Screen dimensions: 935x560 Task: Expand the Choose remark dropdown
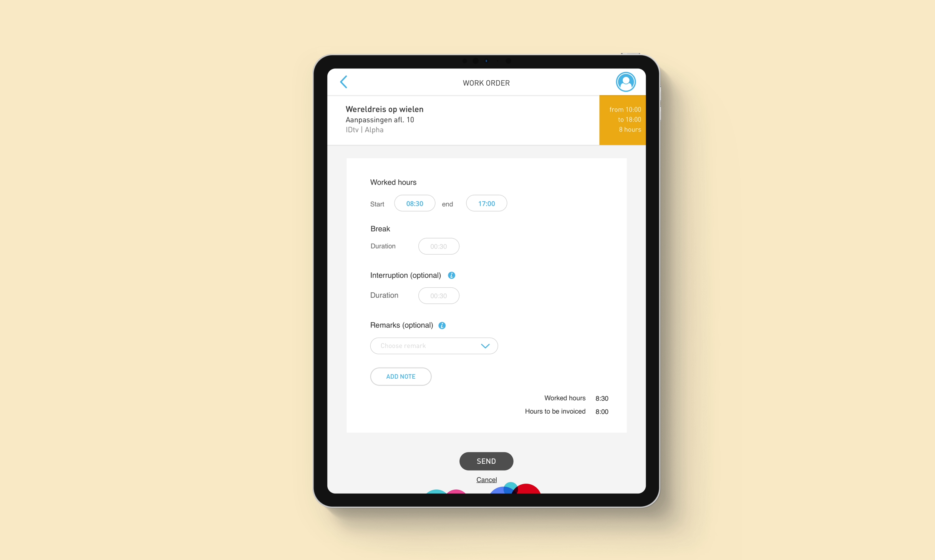coord(433,345)
